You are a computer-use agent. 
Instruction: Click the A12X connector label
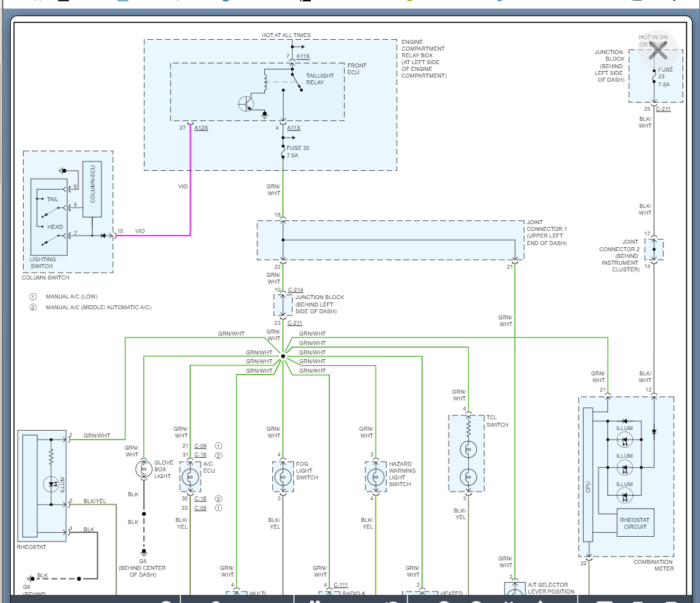click(201, 128)
